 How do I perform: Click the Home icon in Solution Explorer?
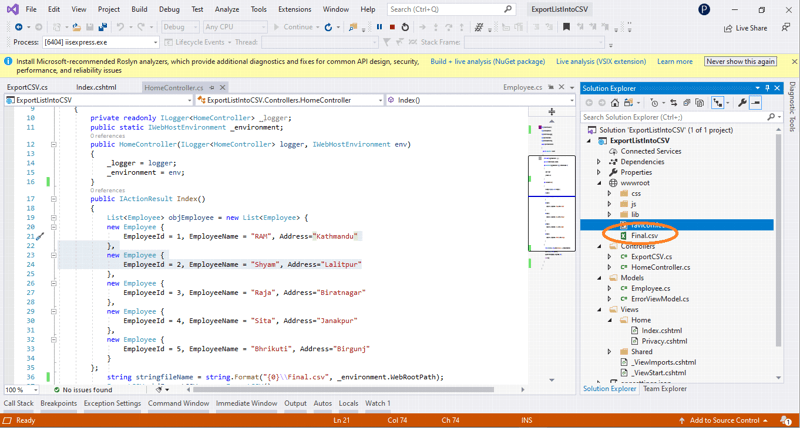click(x=615, y=103)
